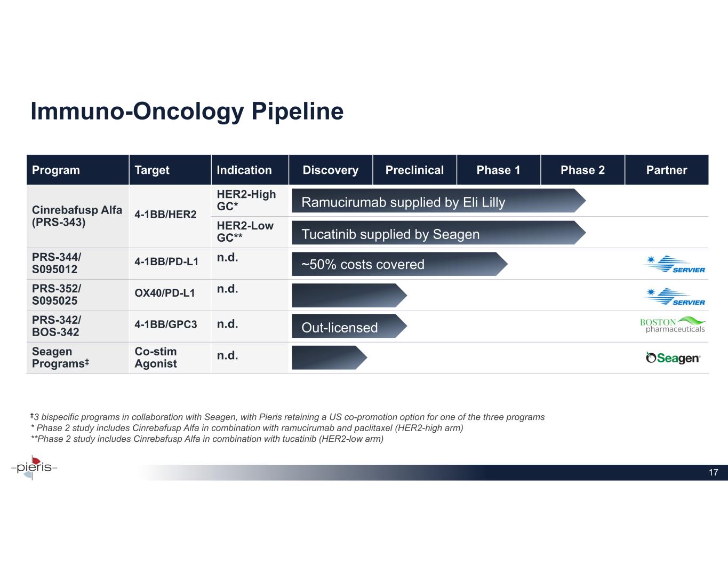Click the Pieris logo in footer
The width and height of the screenshot is (728, 563).
pyautogui.click(x=34, y=468)
